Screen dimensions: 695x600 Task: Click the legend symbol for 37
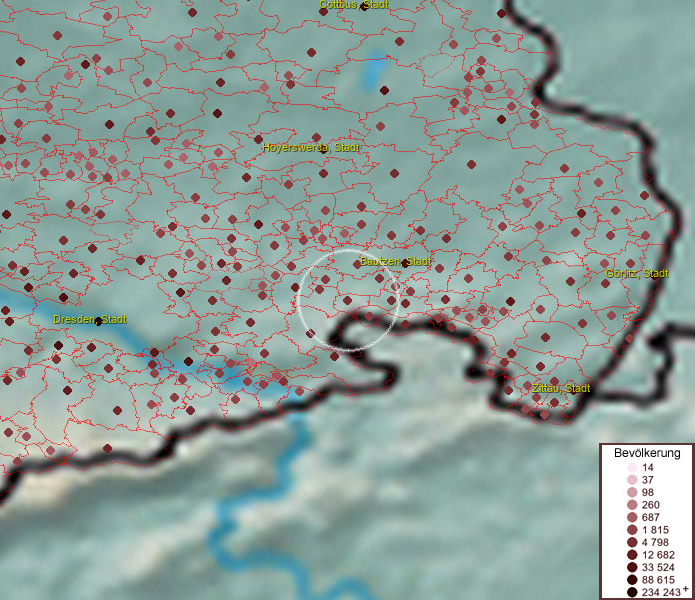pos(632,480)
